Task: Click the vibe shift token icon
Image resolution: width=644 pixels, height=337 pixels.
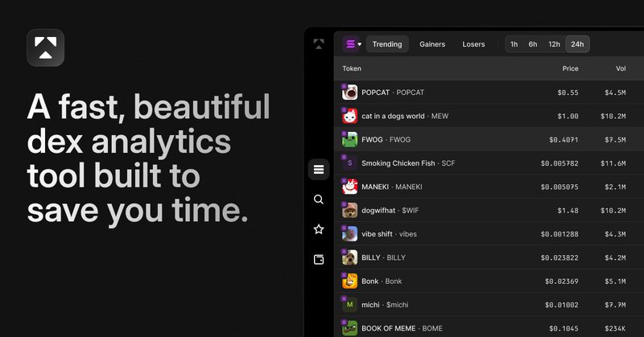Action: point(349,234)
